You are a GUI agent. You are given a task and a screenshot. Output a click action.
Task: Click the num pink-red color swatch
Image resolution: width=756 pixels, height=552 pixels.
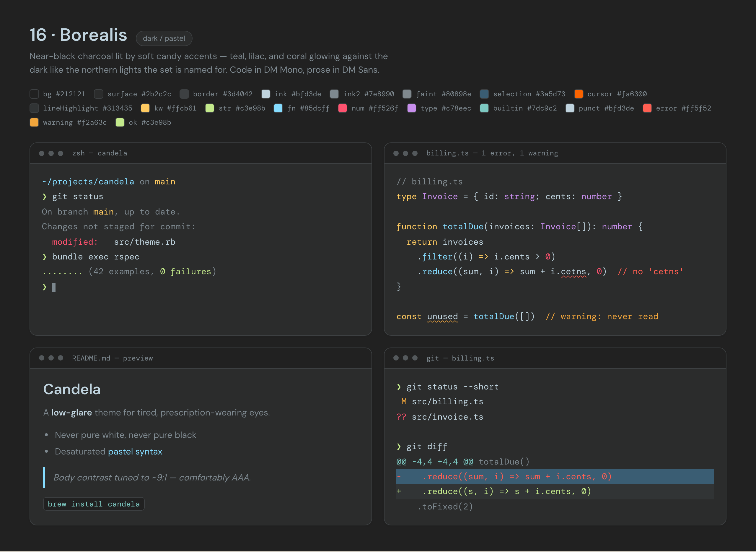click(x=343, y=108)
